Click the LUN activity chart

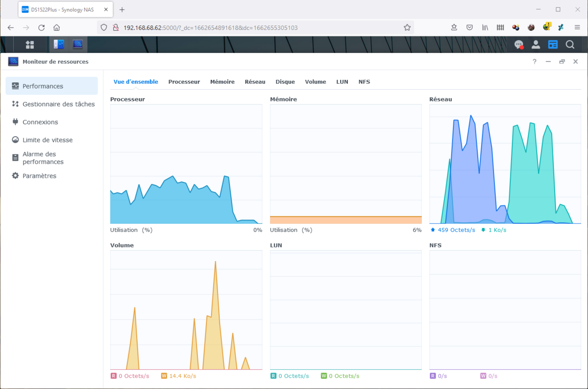pos(346,311)
